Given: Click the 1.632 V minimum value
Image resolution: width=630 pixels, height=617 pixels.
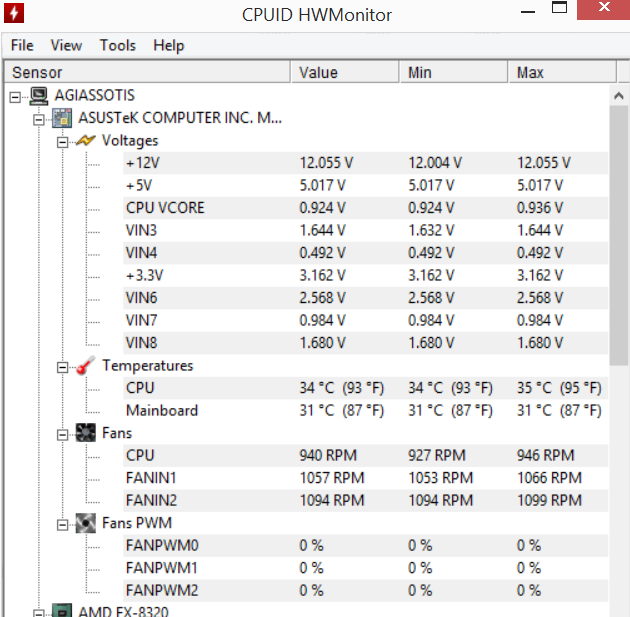Looking at the screenshot, I should tap(431, 230).
